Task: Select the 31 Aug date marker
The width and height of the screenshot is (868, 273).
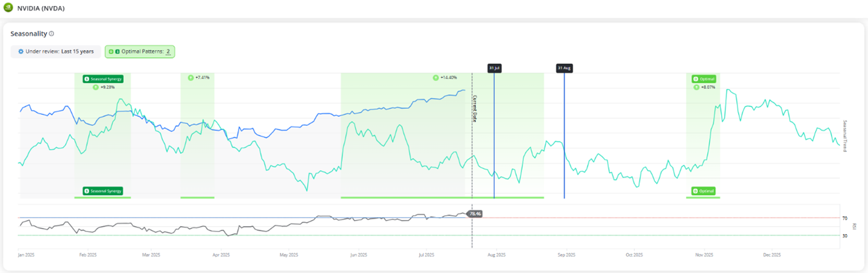Action: click(564, 68)
